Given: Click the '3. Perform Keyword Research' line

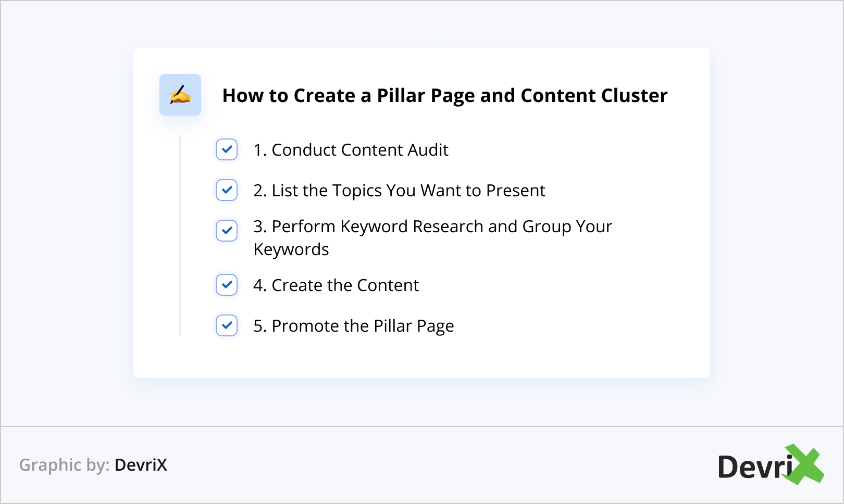Looking at the screenshot, I should [x=432, y=226].
